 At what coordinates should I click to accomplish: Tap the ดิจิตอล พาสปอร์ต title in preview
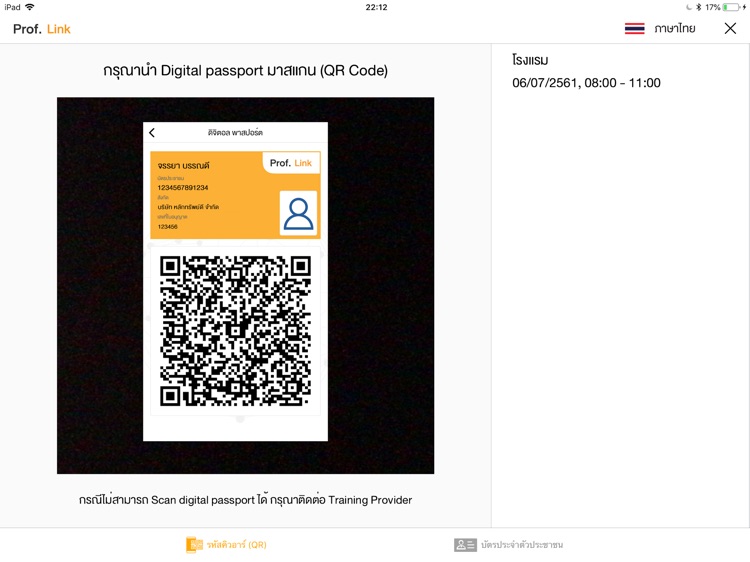point(235,132)
